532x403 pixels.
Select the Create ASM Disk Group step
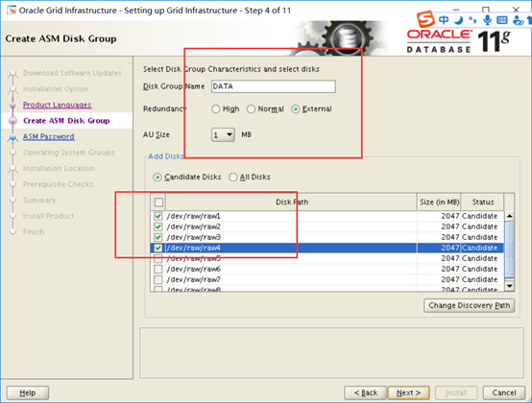point(66,121)
